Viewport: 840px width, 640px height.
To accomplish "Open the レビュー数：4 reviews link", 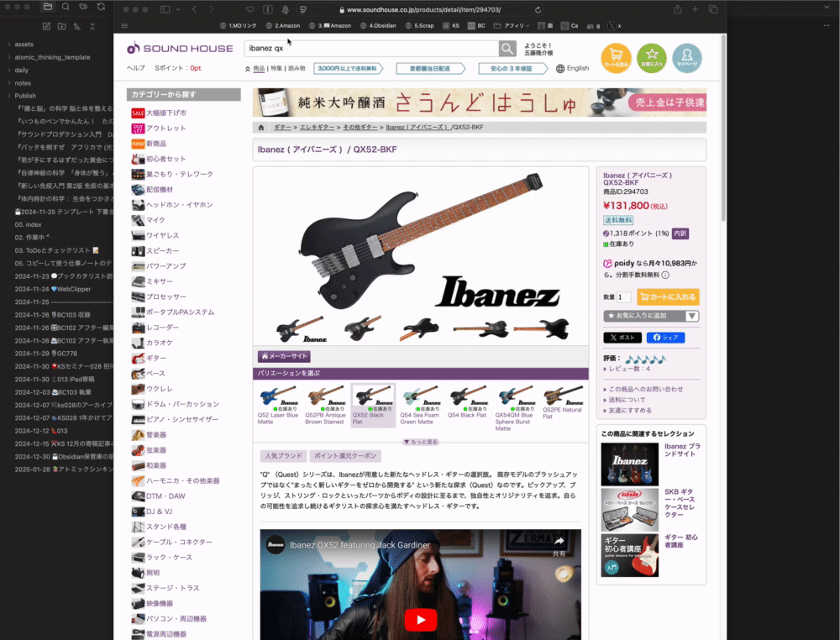I will (x=629, y=369).
